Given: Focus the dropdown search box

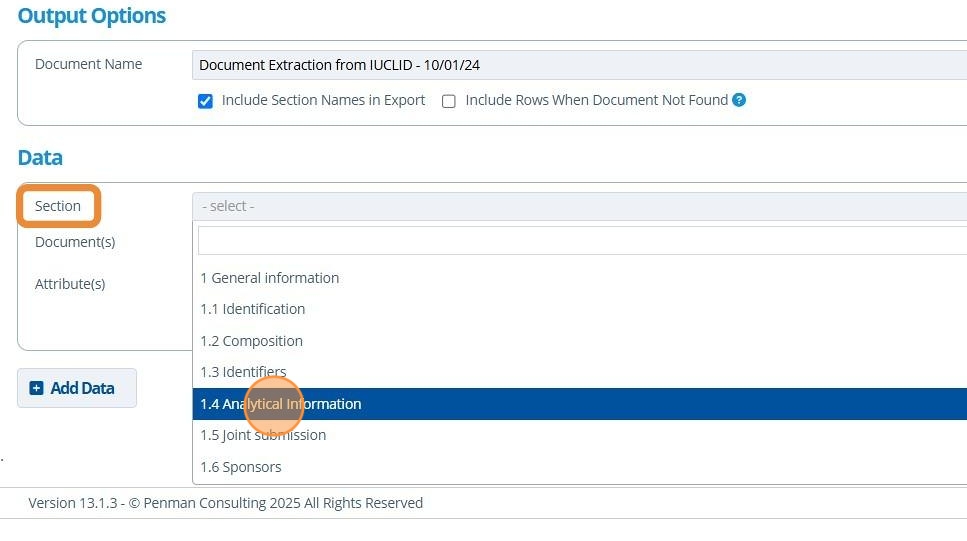Looking at the screenshot, I should tap(580, 241).
